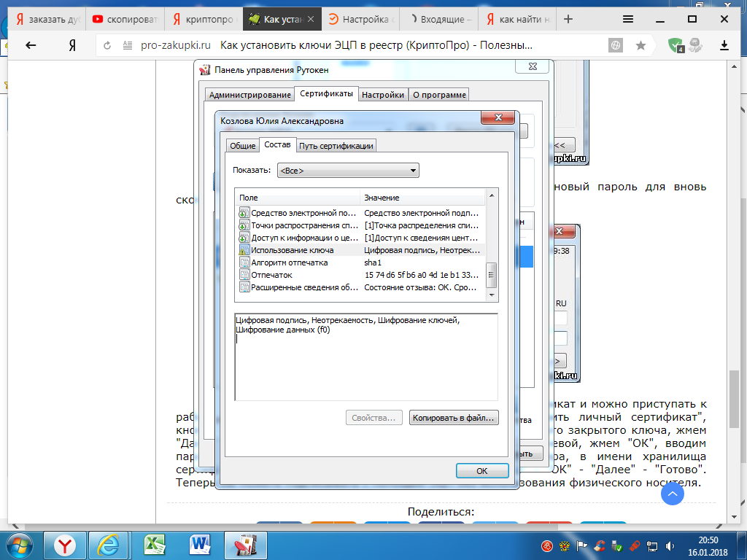Confirm the certificate dialog with OK
The width and height of the screenshot is (747, 560).
point(481,471)
